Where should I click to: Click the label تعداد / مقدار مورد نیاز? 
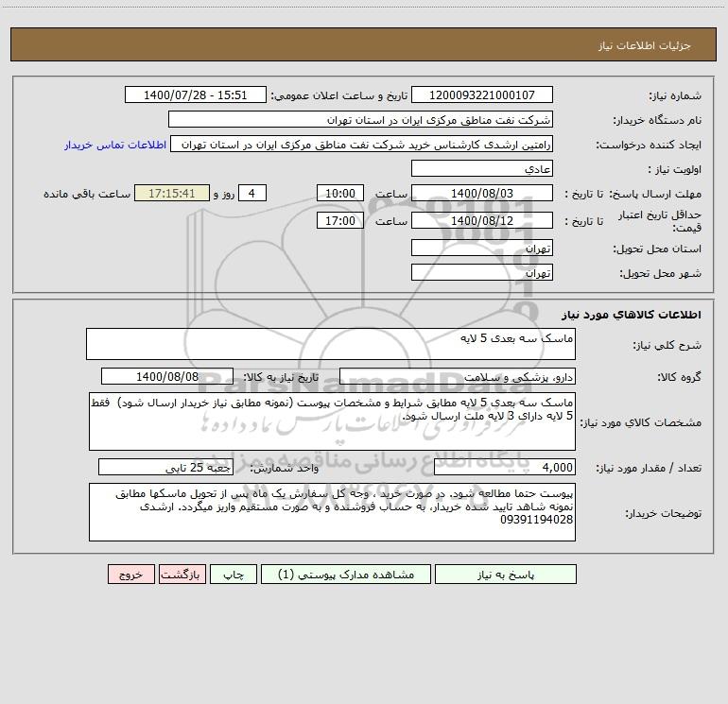pos(649,469)
